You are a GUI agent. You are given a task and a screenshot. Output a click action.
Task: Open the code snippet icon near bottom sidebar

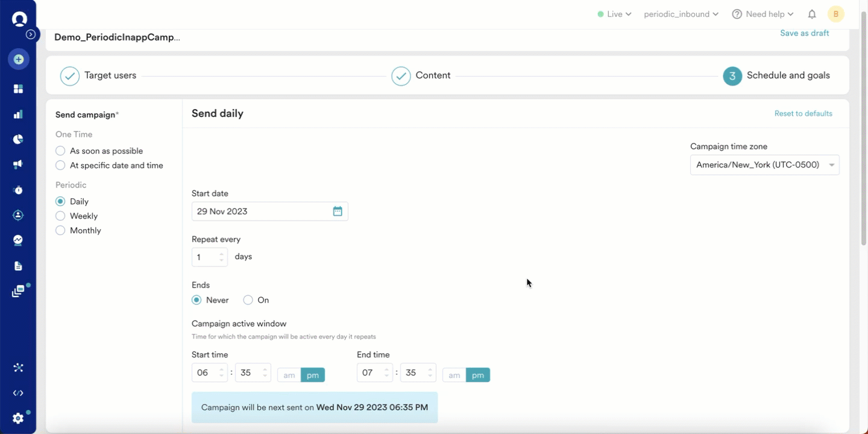pos(18,392)
